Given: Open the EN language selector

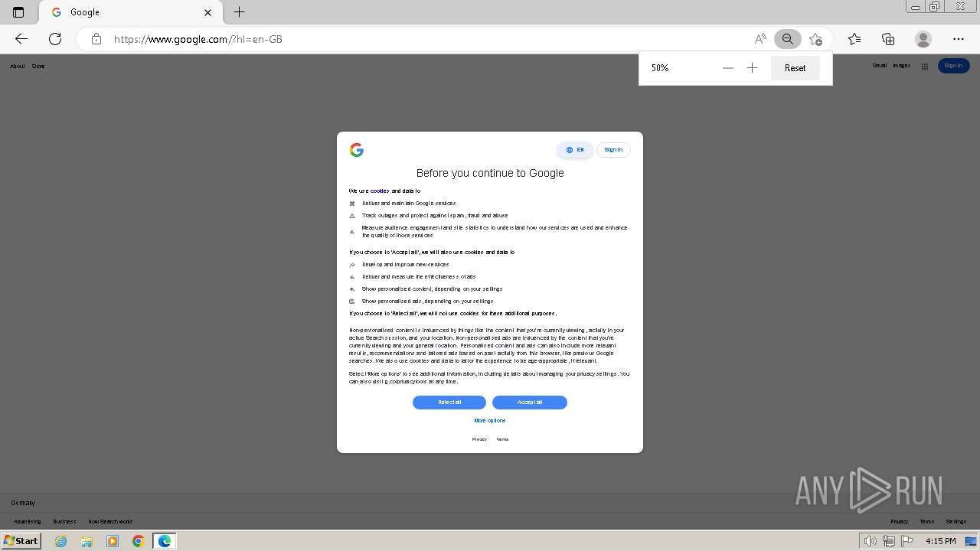Looking at the screenshot, I should pos(575,150).
